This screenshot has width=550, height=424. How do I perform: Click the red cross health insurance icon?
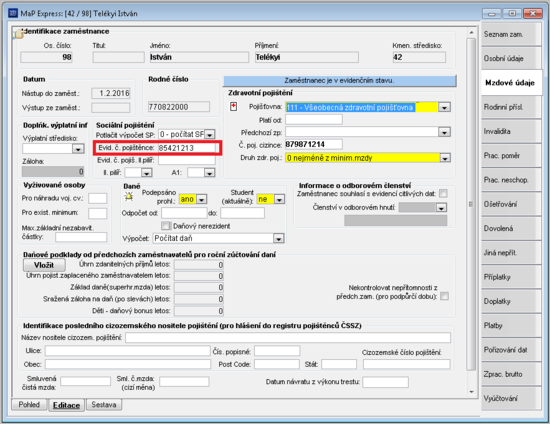(x=234, y=107)
